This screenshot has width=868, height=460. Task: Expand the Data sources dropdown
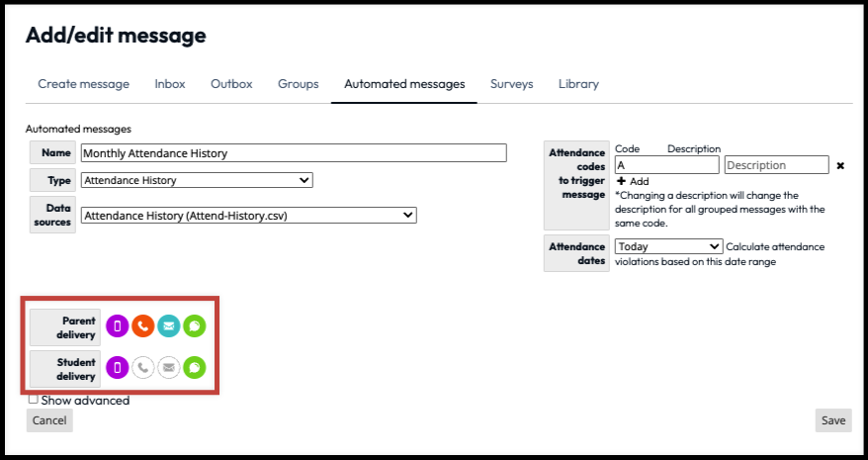click(248, 215)
